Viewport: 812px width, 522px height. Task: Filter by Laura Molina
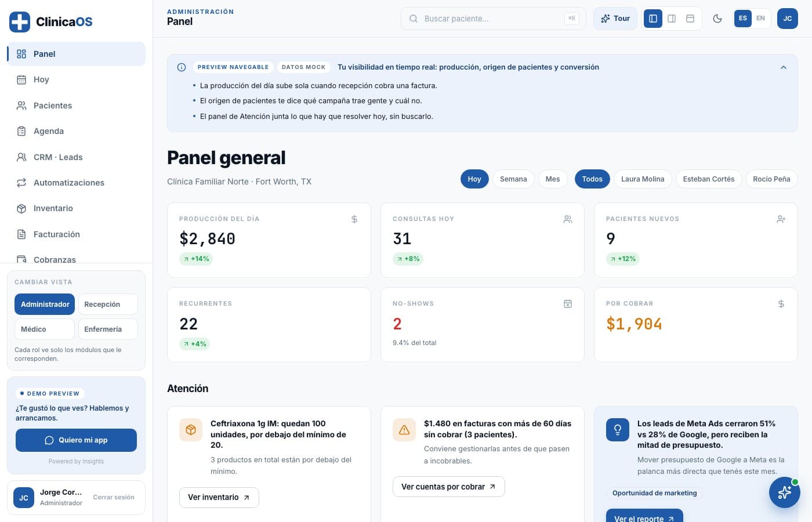[x=643, y=179]
